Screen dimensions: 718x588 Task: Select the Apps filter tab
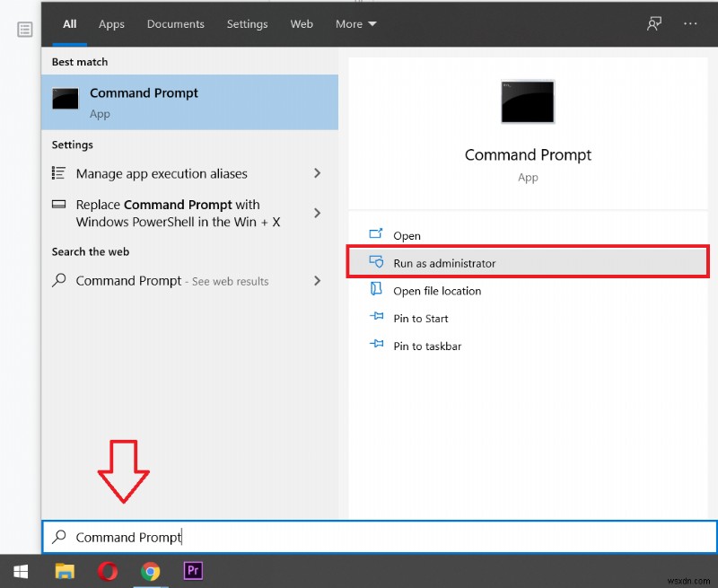click(111, 24)
